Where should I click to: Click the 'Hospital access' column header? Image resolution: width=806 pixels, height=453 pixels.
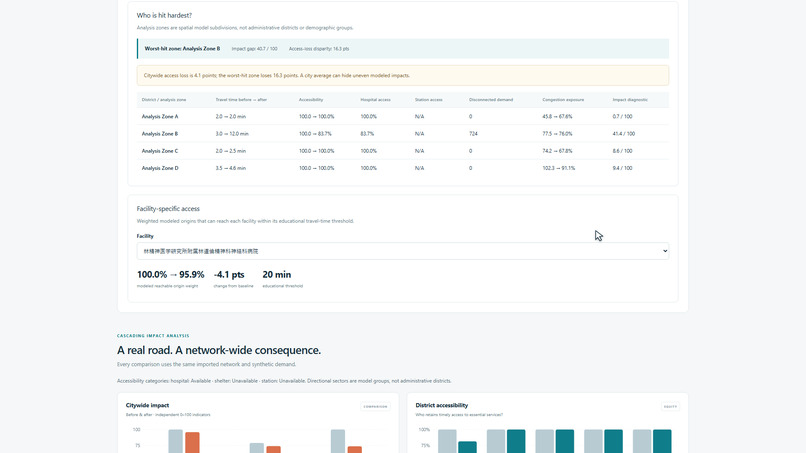coord(375,100)
